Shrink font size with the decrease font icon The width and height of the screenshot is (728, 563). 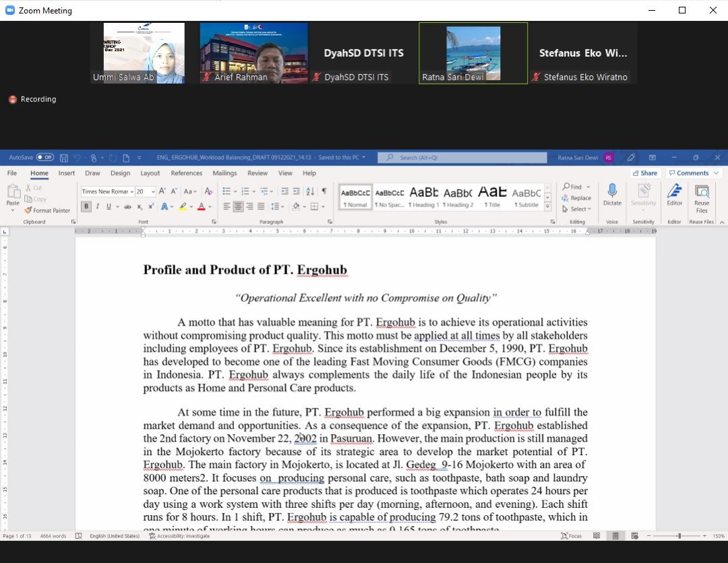[174, 191]
